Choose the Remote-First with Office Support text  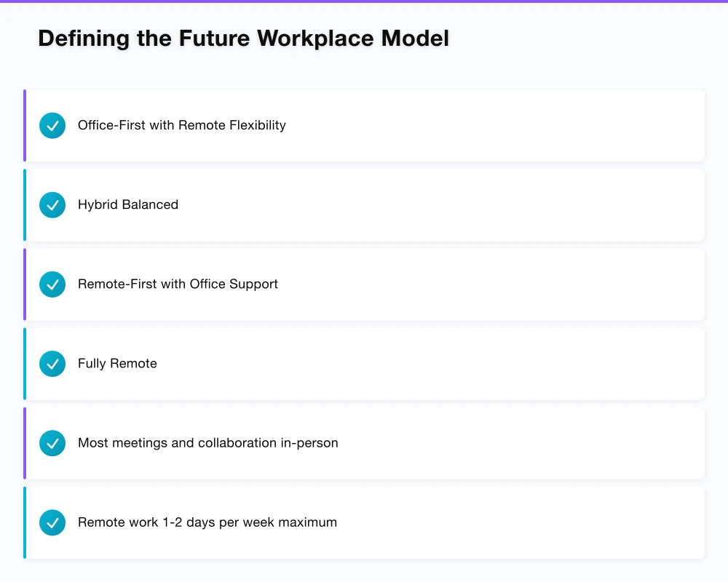178,284
